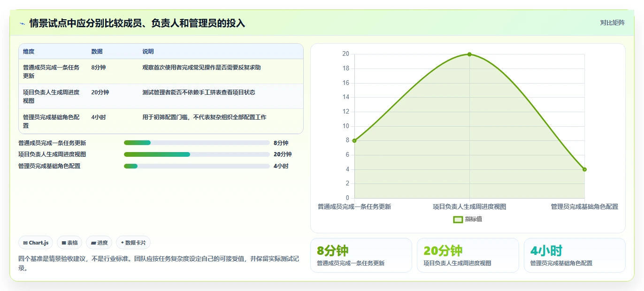Click the 说明 column header
Image resolution: width=644 pixels, height=291 pixels.
point(148,52)
